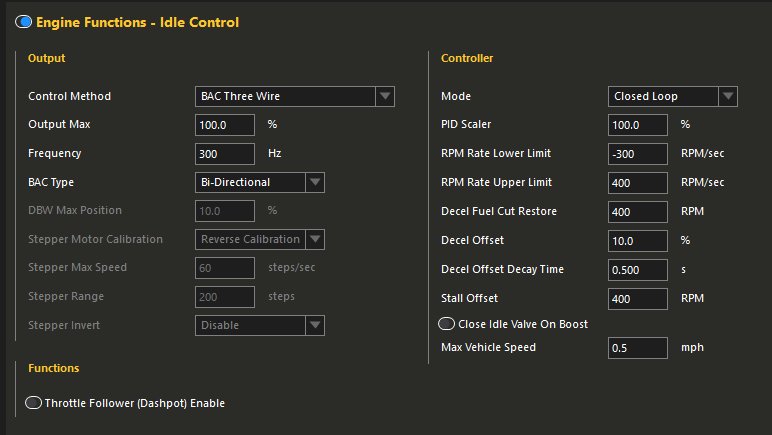Click the Frequency Hz input box
Screen dimensions: 772x435
tap(225, 154)
